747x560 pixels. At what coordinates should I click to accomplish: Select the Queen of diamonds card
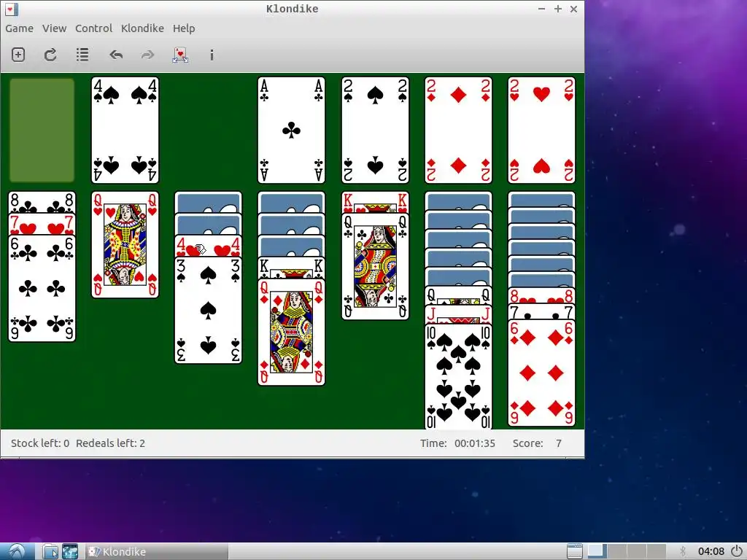click(x=292, y=332)
